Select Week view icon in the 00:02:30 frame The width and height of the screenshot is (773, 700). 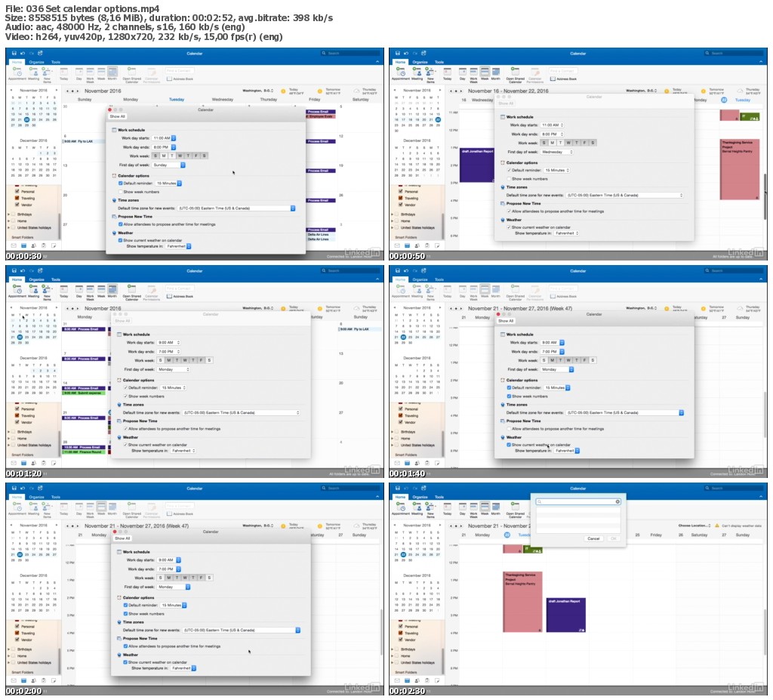[485, 507]
